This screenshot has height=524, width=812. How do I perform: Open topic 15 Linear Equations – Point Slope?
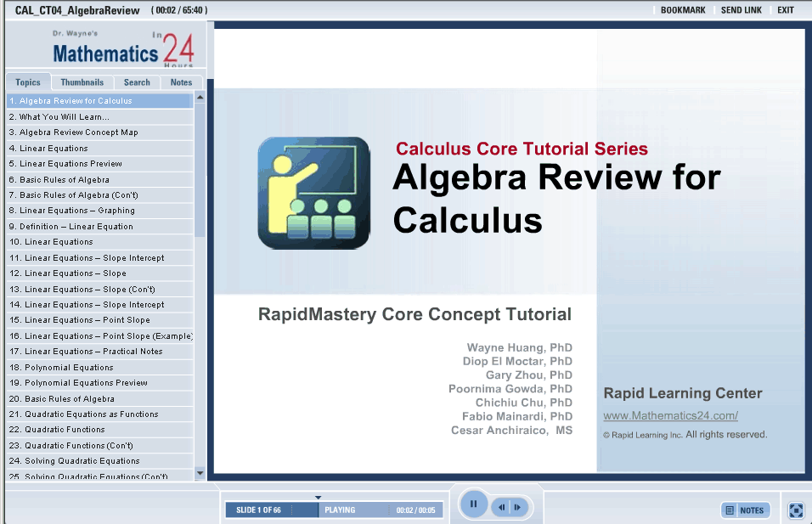click(x=100, y=320)
